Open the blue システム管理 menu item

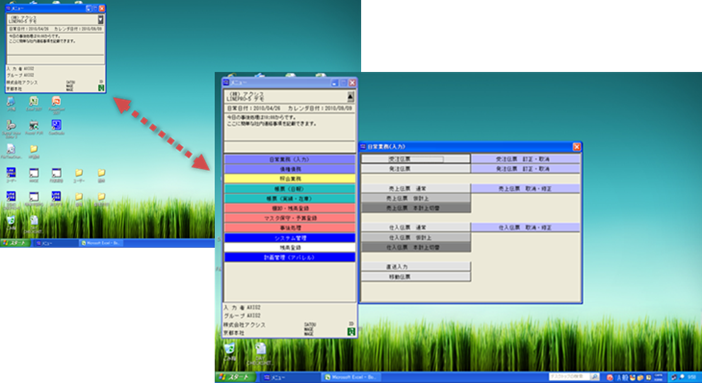290,238
